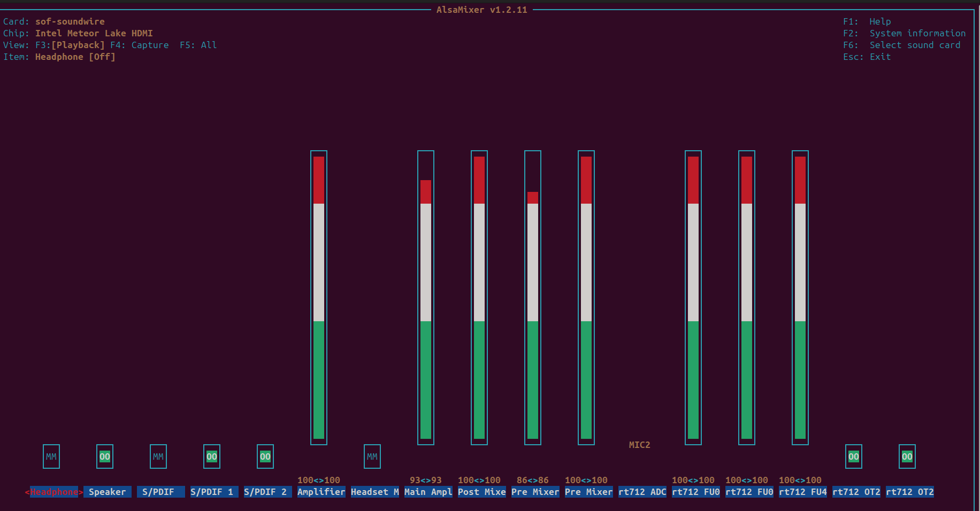Click the AlsaMixer v1.2.11 title
This screenshot has height=511, width=980.
[x=482, y=10]
